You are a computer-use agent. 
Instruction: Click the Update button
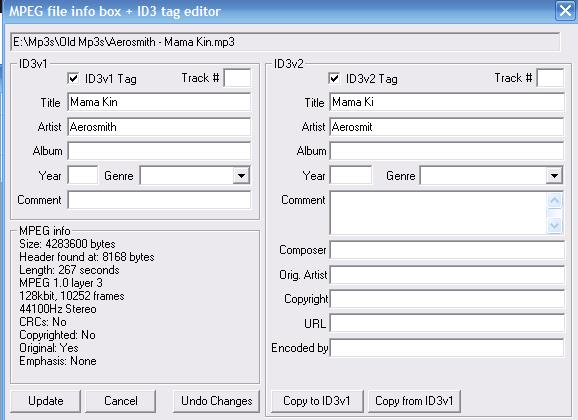coord(46,401)
